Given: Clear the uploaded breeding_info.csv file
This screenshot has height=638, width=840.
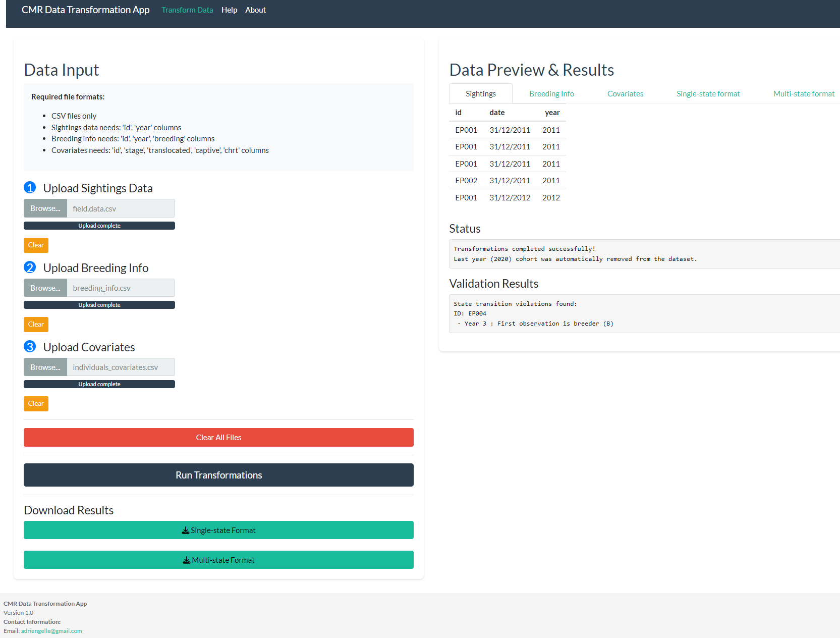Looking at the screenshot, I should pyautogui.click(x=36, y=325).
